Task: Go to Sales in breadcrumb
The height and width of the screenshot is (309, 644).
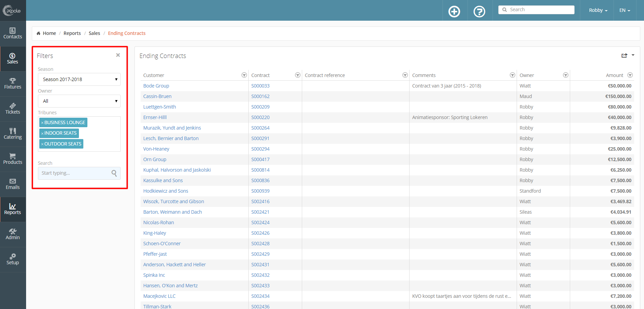Action: pyautogui.click(x=94, y=33)
